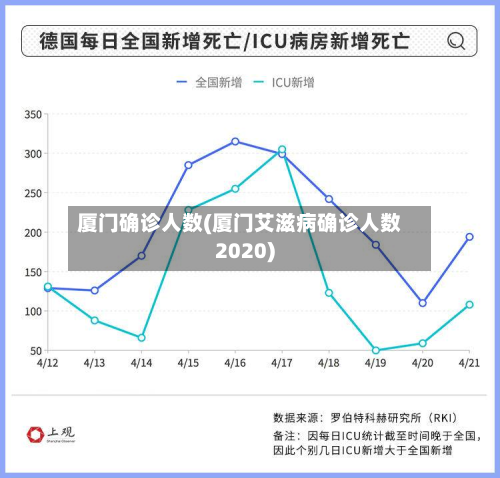This screenshot has width=500, height=478.
Task: Click the ICU data point at 4/13
Action: pyautogui.click(x=95, y=320)
